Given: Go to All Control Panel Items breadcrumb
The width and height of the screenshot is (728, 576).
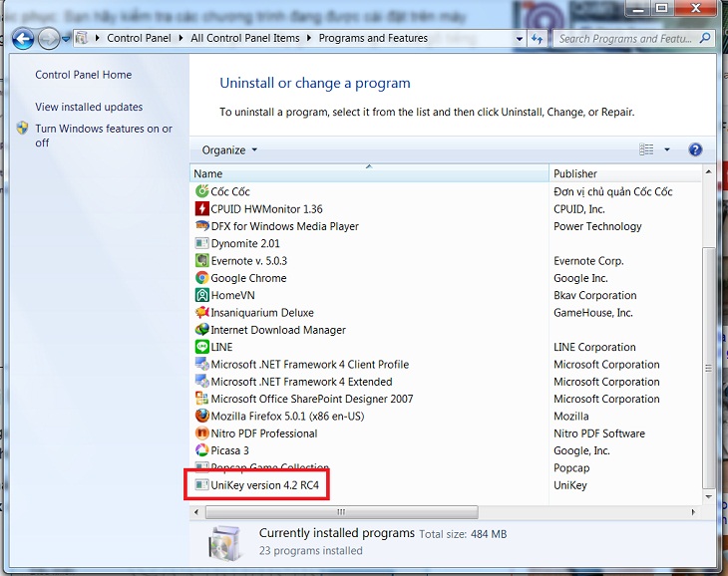Looking at the screenshot, I should click(x=245, y=38).
